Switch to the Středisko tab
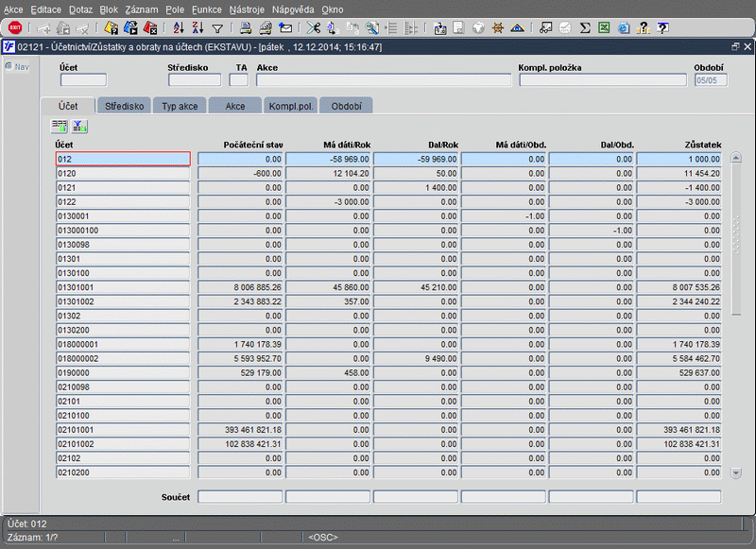The width and height of the screenshot is (756, 549). (125, 106)
